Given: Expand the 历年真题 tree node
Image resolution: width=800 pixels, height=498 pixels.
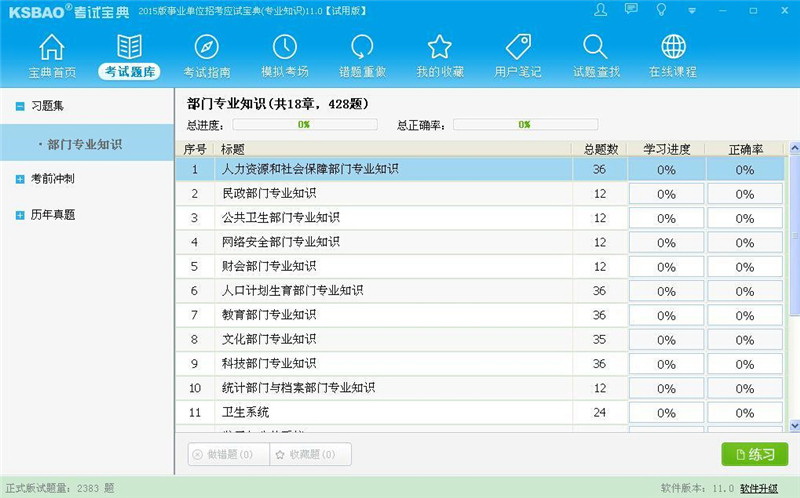Looking at the screenshot, I should click(x=20, y=215).
